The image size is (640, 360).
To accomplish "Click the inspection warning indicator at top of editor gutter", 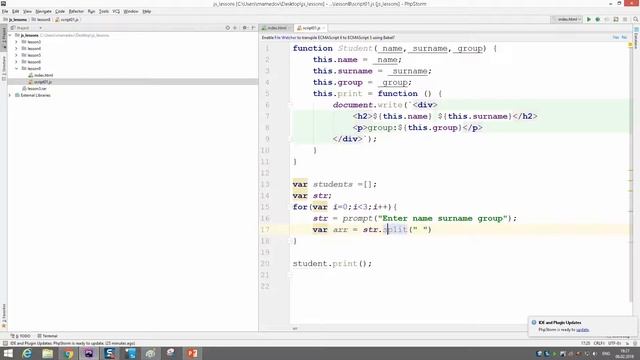I will (x=630, y=44).
